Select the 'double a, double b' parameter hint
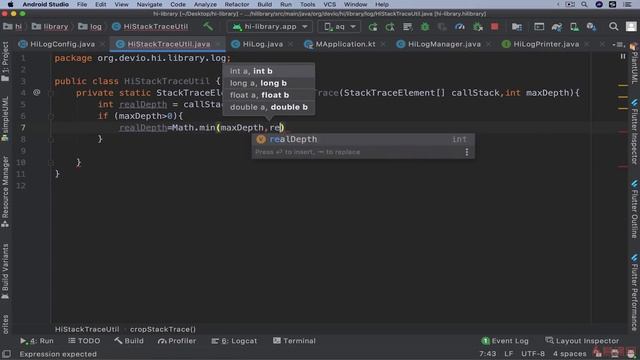This screenshot has height=360, width=640. [x=269, y=107]
